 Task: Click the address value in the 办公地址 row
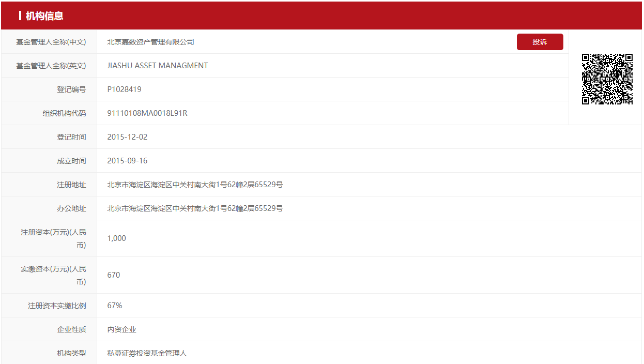(x=195, y=208)
